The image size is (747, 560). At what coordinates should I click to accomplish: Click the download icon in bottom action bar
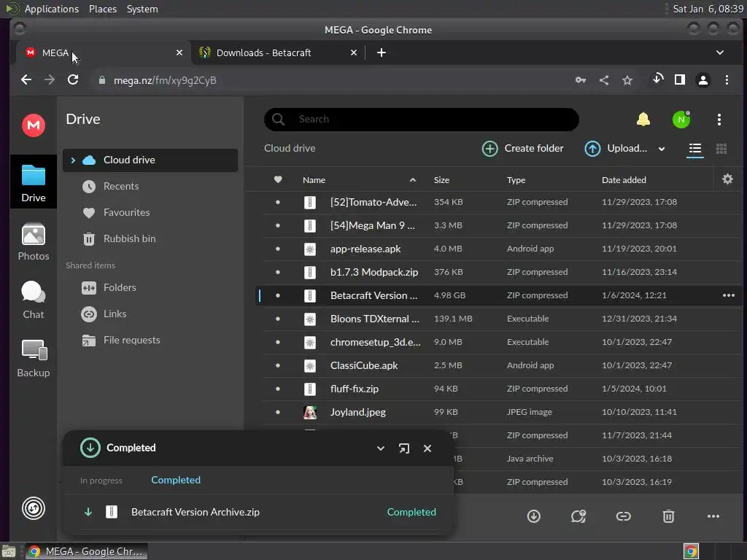pyautogui.click(x=533, y=516)
